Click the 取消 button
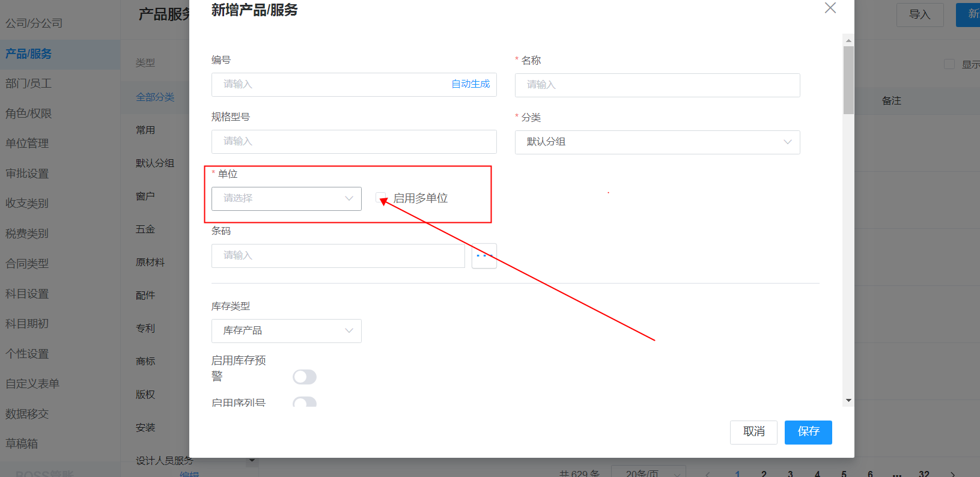 (753, 433)
